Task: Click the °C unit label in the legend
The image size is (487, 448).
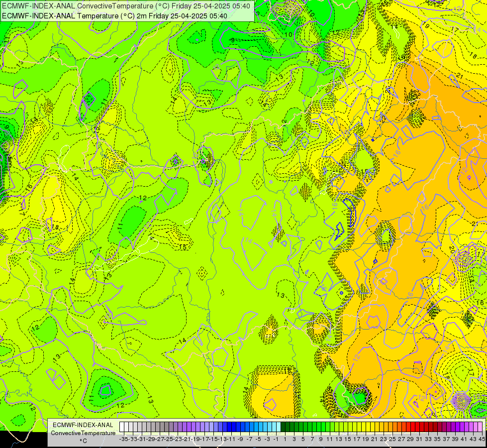Action: [x=83, y=441]
